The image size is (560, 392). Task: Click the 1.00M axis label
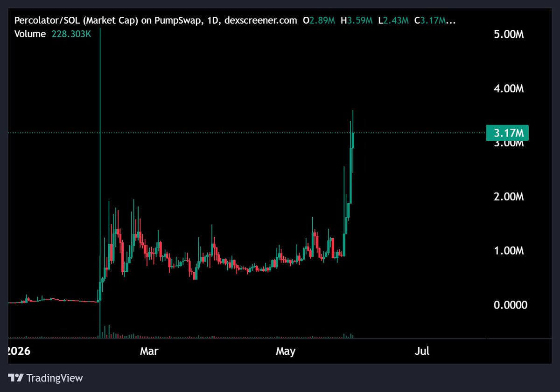[x=509, y=251]
